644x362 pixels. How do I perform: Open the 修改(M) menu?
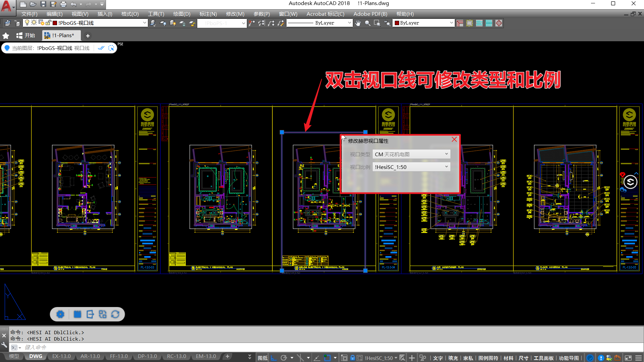click(235, 14)
